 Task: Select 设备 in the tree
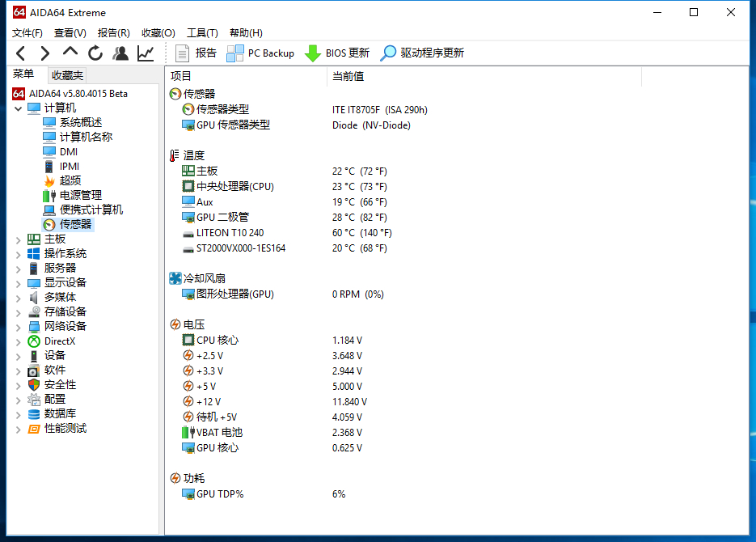(47, 356)
